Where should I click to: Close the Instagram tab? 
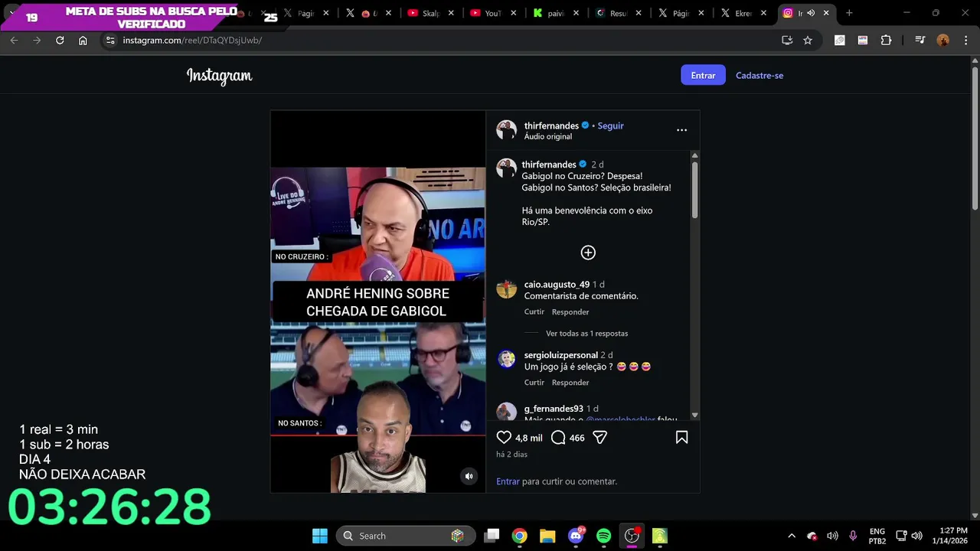click(x=825, y=13)
